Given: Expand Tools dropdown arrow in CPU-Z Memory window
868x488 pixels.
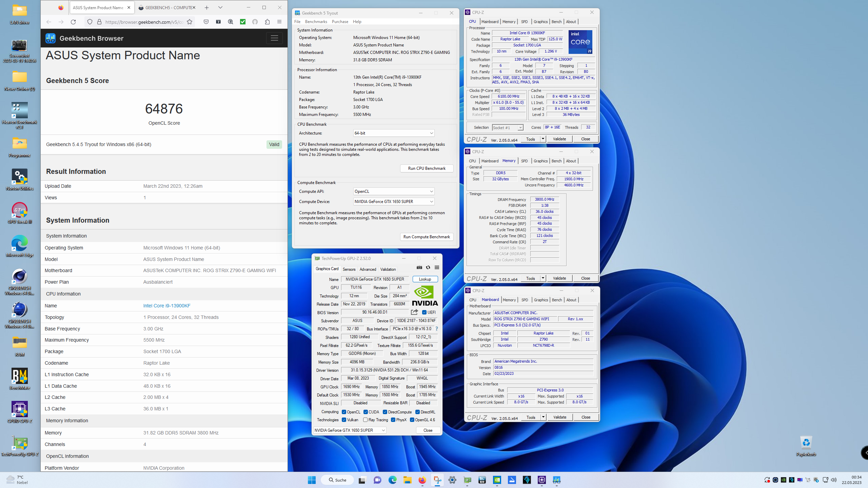Looking at the screenshot, I should [x=543, y=278].
